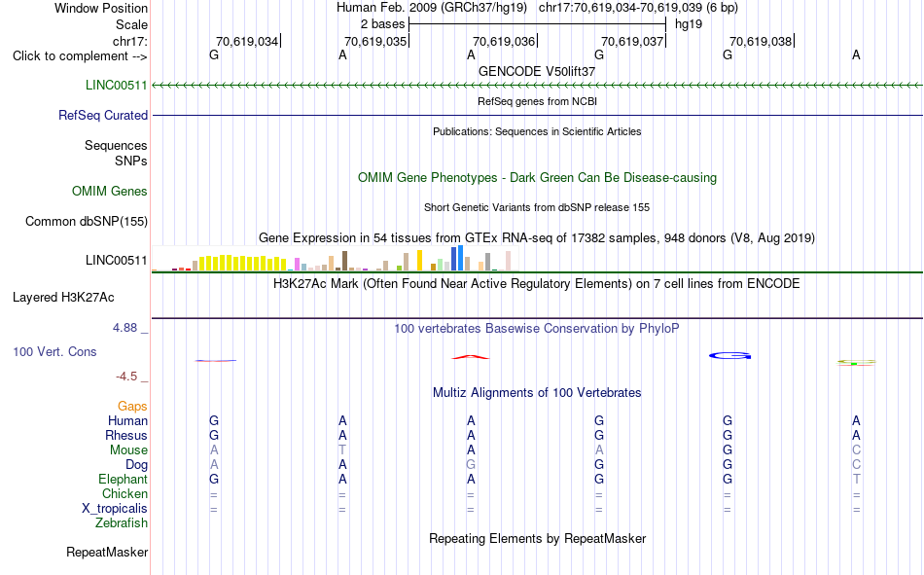Select the Mouse species label
Viewport: 924px width, 575px height.
pos(128,449)
